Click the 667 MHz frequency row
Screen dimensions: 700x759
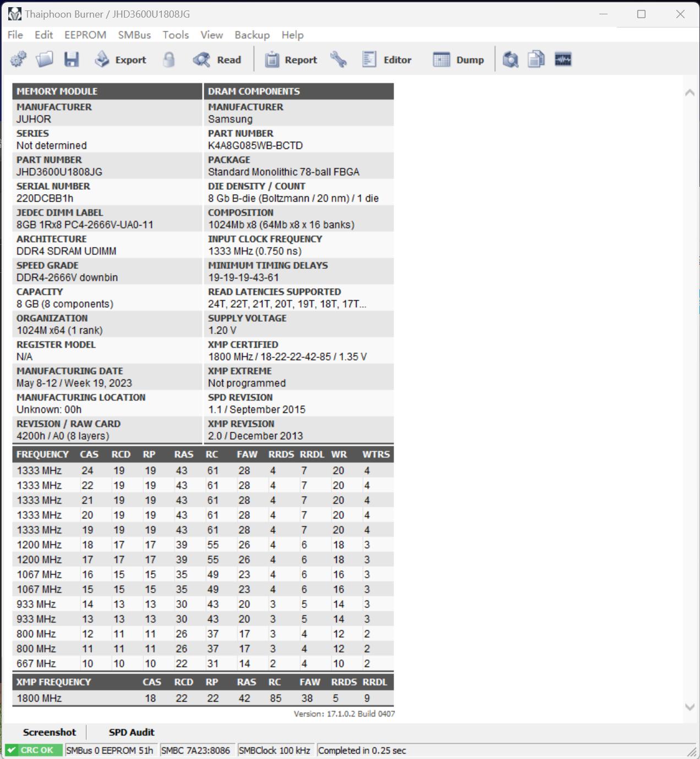pos(203,663)
